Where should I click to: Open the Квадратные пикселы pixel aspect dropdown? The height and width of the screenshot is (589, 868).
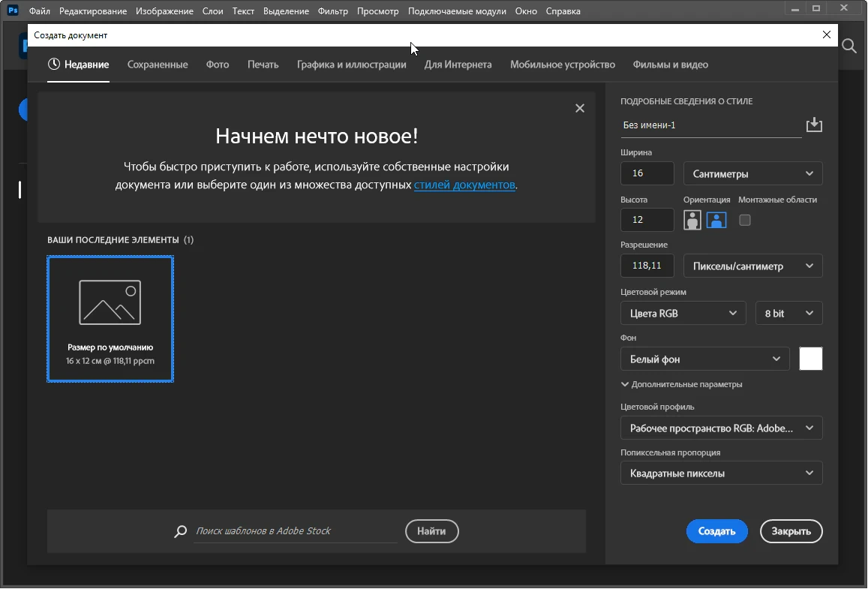[x=721, y=473]
